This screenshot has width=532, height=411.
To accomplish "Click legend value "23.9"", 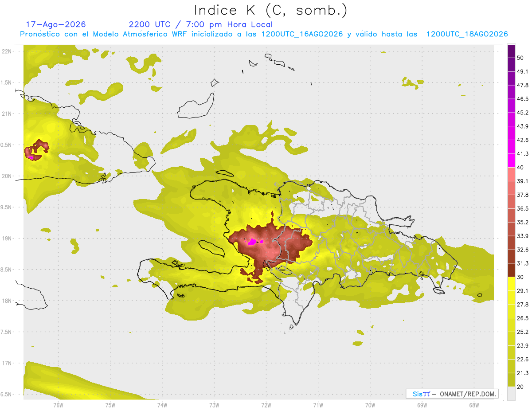I will tap(523, 346).
